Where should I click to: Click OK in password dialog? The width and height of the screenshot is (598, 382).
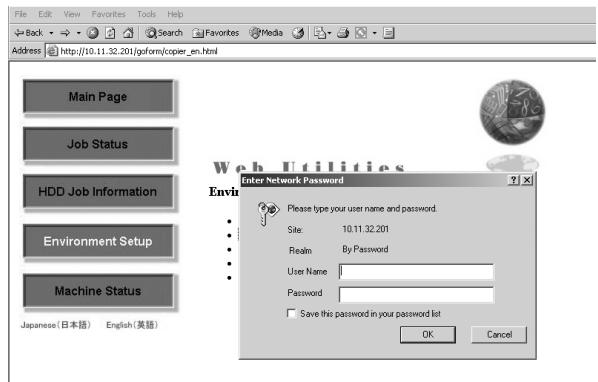coord(428,334)
